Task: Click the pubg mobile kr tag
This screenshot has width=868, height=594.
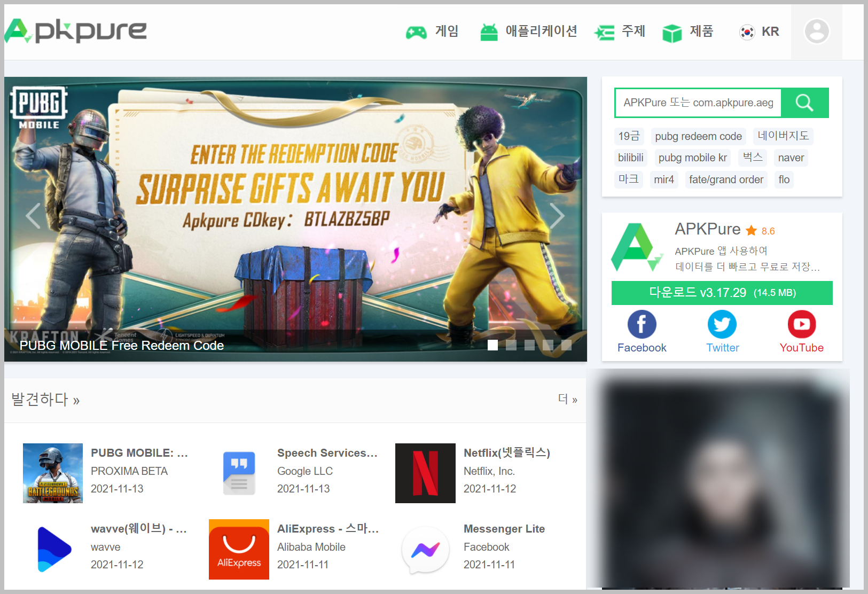Action: click(x=692, y=158)
